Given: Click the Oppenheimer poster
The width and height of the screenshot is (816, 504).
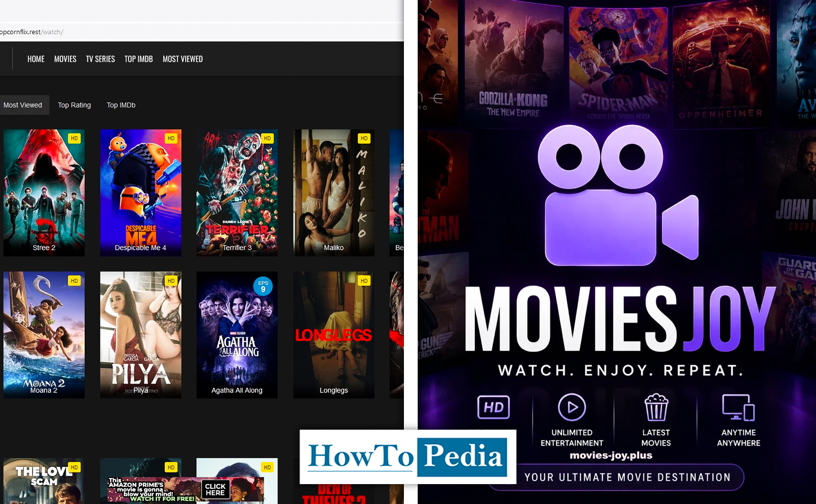Looking at the screenshot, I should pyautogui.click(x=721, y=64).
